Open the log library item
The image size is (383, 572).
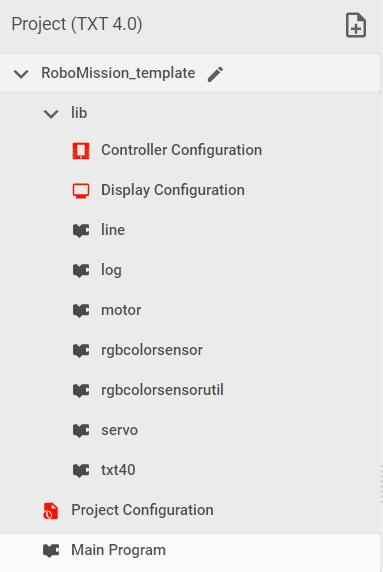coord(111,271)
